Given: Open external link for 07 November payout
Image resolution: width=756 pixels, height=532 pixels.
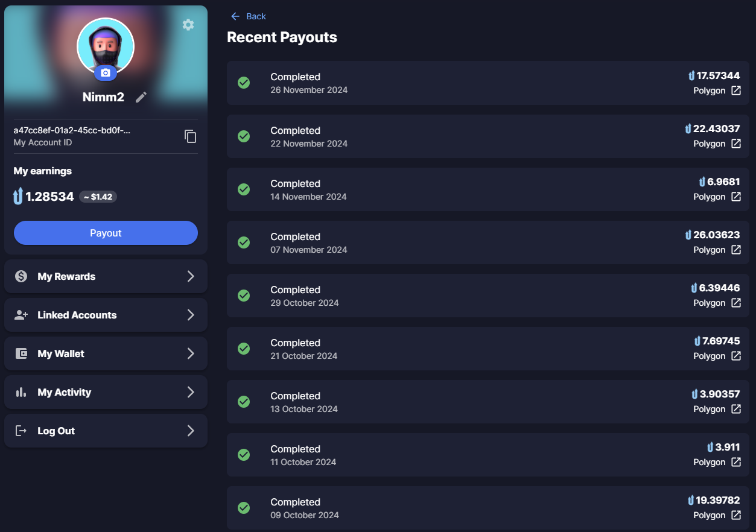Looking at the screenshot, I should coord(736,250).
